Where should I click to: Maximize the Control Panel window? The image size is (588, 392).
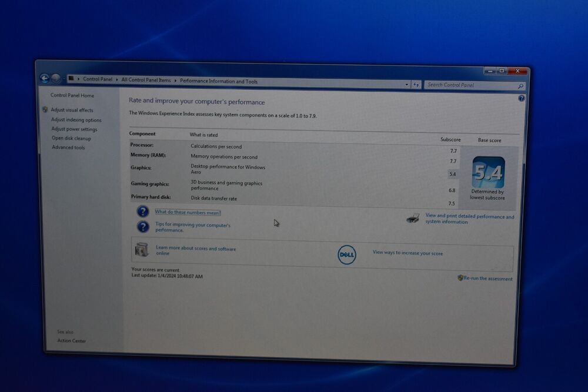pyautogui.click(x=502, y=71)
